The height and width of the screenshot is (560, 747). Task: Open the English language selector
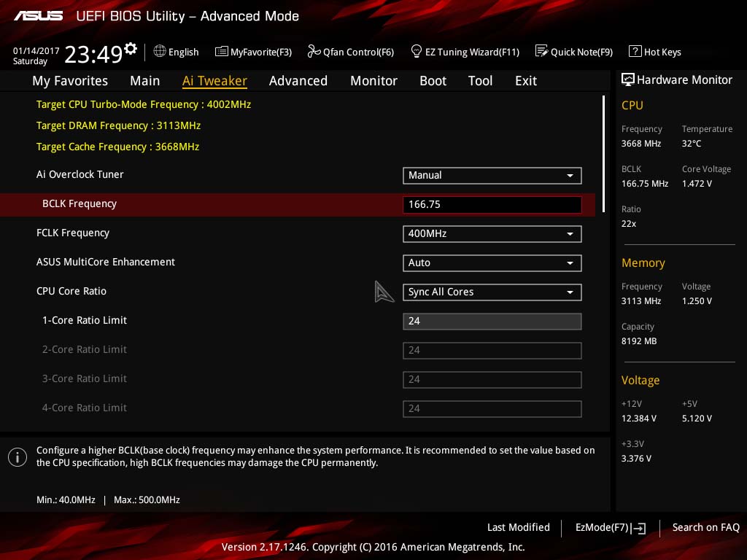tap(183, 52)
